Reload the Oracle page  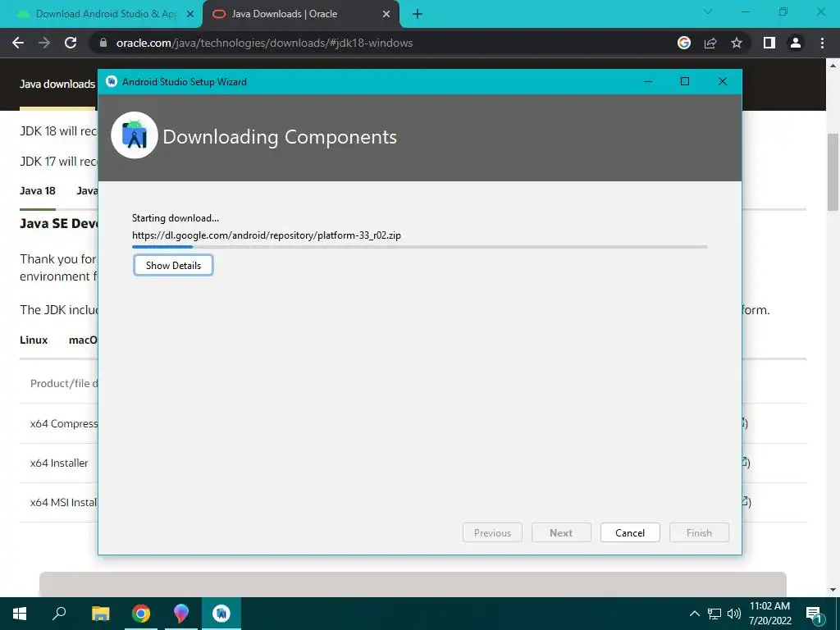coord(71,43)
